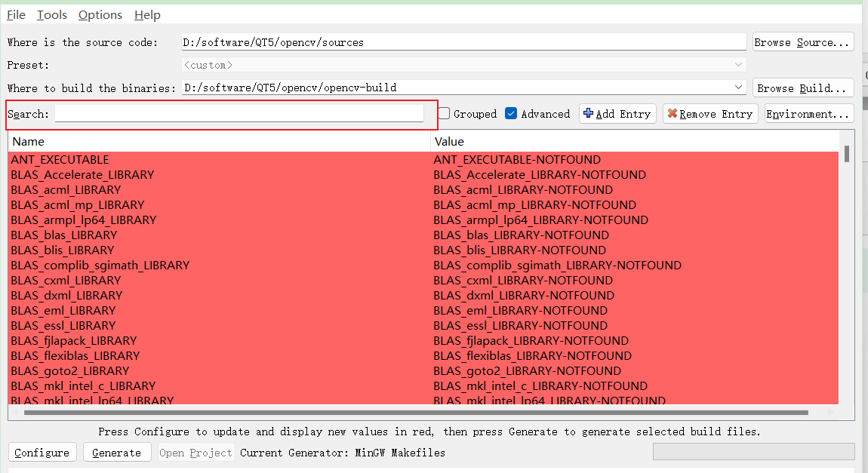Select the ANT_EXECUTABLE entry row

click(219, 160)
